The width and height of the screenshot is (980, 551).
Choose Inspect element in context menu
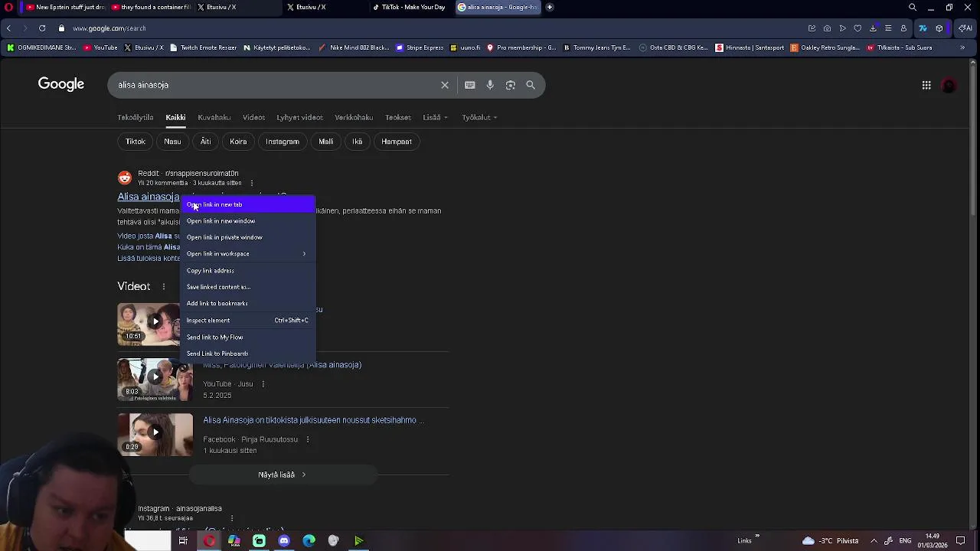coord(247,321)
